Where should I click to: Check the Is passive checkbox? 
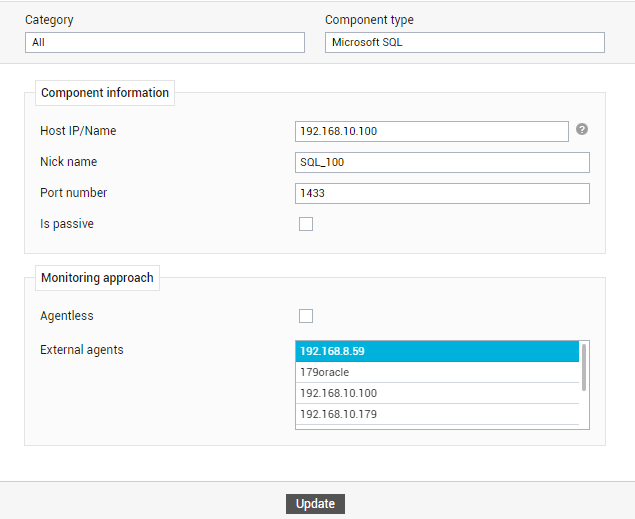point(306,224)
